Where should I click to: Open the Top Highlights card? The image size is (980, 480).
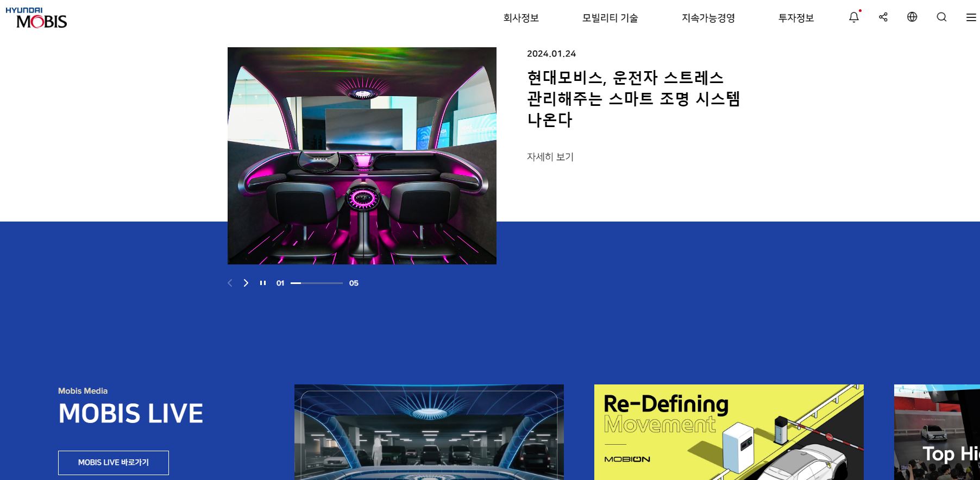[937, 432]
